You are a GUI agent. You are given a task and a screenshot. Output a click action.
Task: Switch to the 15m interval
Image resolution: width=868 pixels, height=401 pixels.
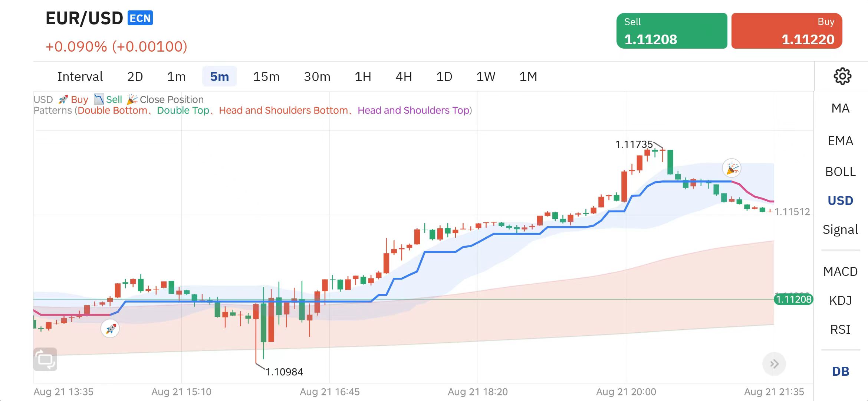tap(266, 76)
